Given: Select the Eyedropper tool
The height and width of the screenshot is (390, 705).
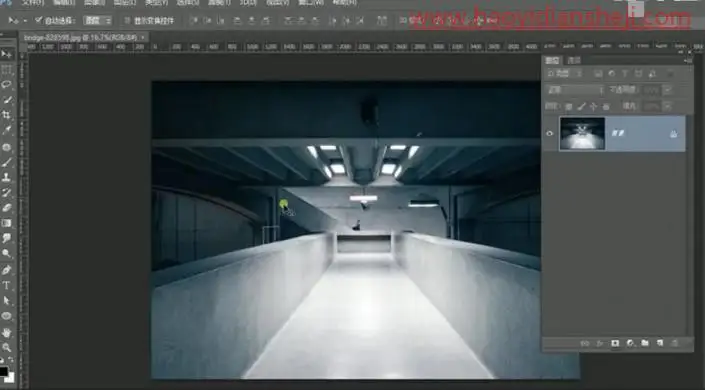Looking at the screenshot, I should click(x=6, y=130).
